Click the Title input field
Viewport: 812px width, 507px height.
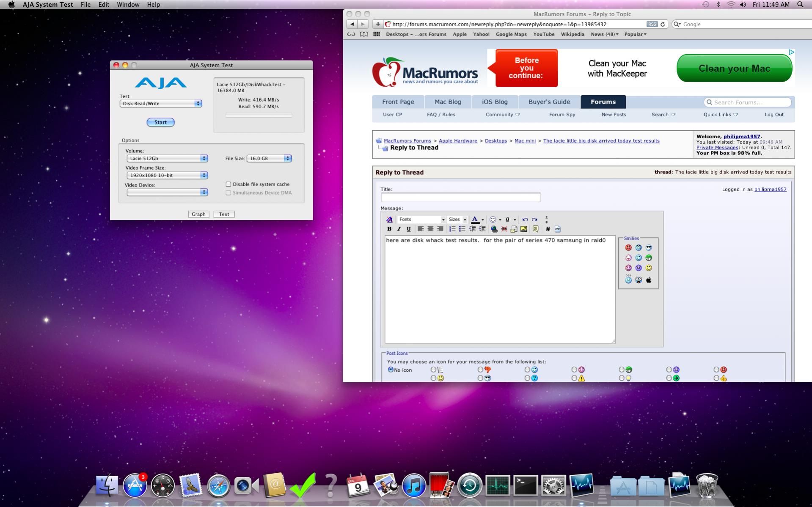click(x=461, y=197)
